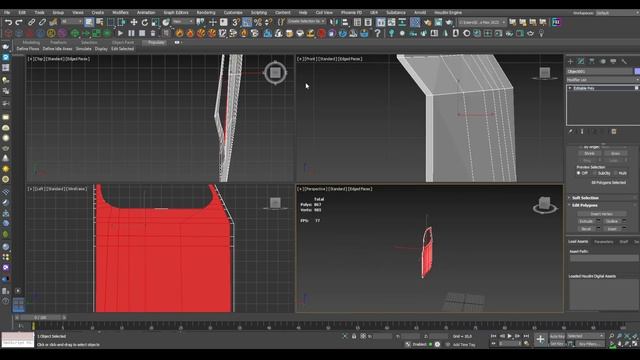
Task: Click the time slider frame handle
Action: (x=40, y=317)
